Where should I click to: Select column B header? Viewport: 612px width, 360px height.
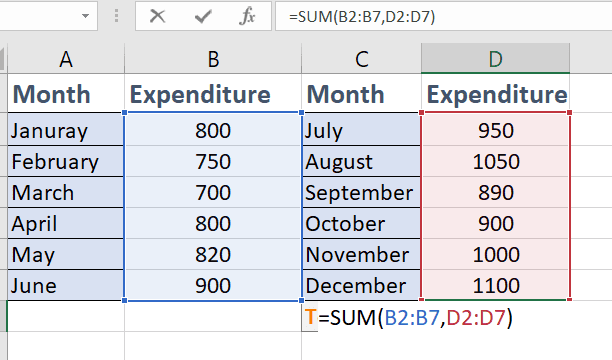click(213, 59)
